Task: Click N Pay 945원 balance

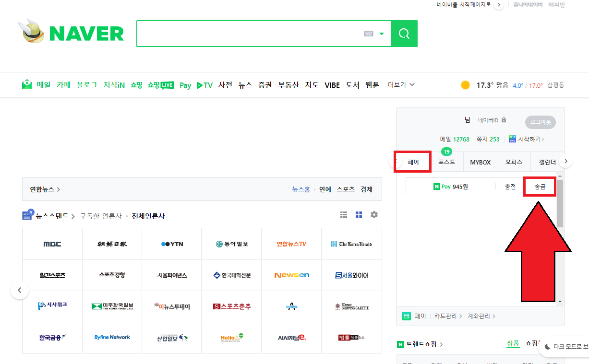Action: pos(450,187)
